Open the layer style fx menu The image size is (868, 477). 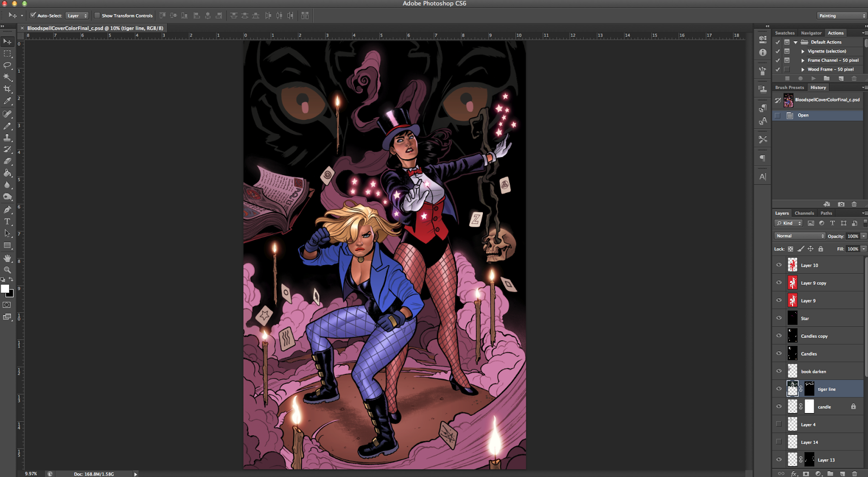coord(794,474)
